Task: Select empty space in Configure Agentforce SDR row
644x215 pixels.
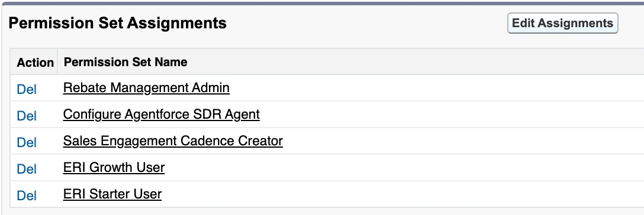Action: pos(452,114)
